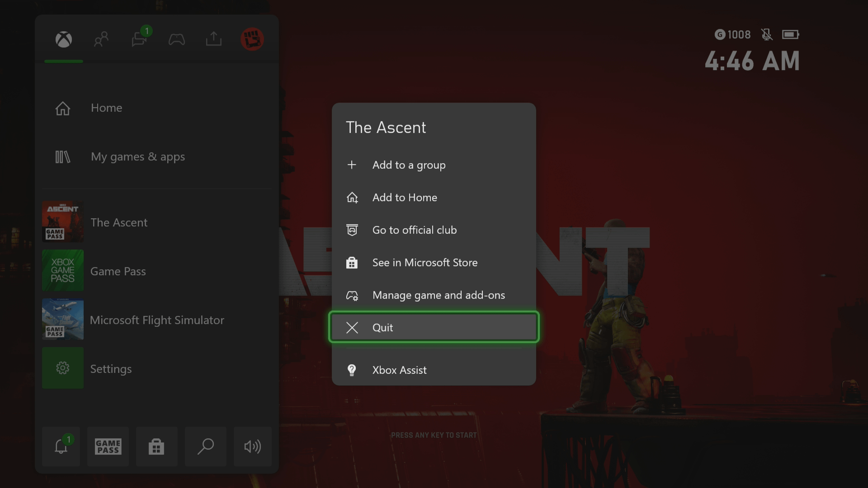The height and width of the screenshot is (488, 868).
Task: Open the search icon at the bottom
Action: pyautogui.click(x=206, y=446)
